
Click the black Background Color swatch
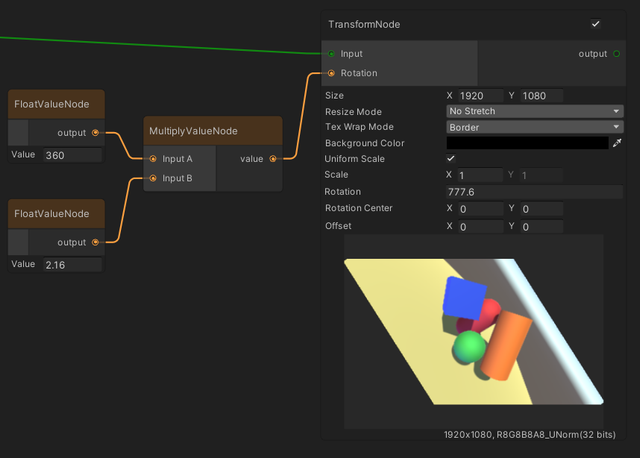click(527, 143)
